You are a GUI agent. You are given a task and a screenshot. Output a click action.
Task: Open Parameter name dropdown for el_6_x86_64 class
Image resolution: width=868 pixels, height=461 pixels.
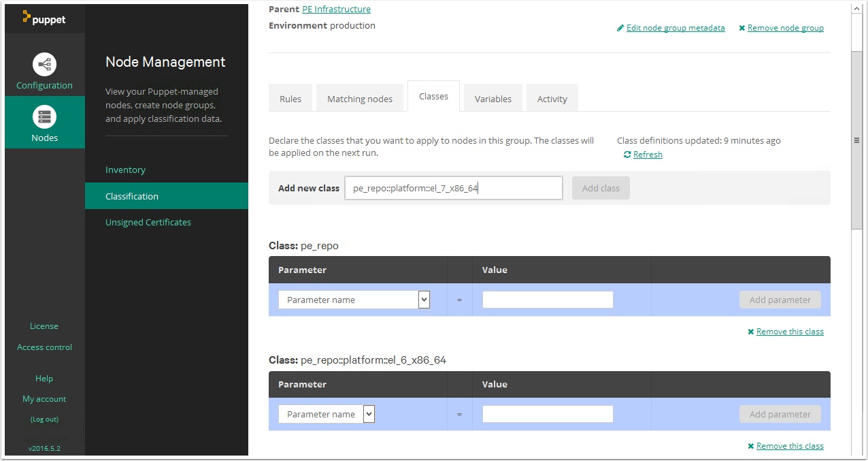pos(327,414)
